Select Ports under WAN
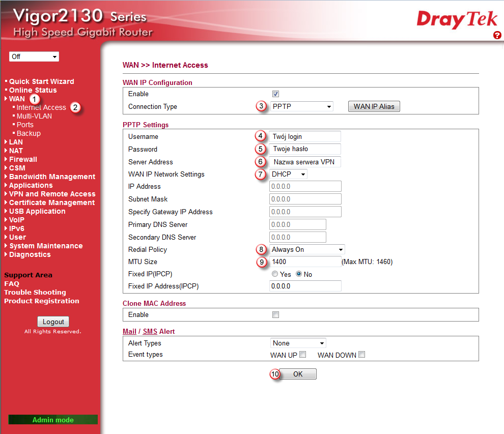Viewport: 504px width, 434px height. (x=25, y=125)
